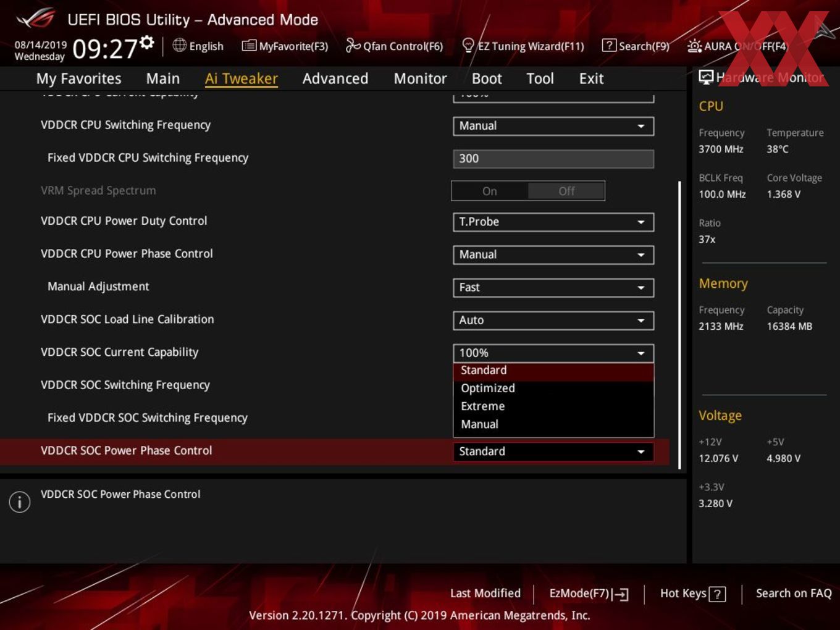Open Search(F9)
Viewport: 840px width, 630px height.
point(636,46)
